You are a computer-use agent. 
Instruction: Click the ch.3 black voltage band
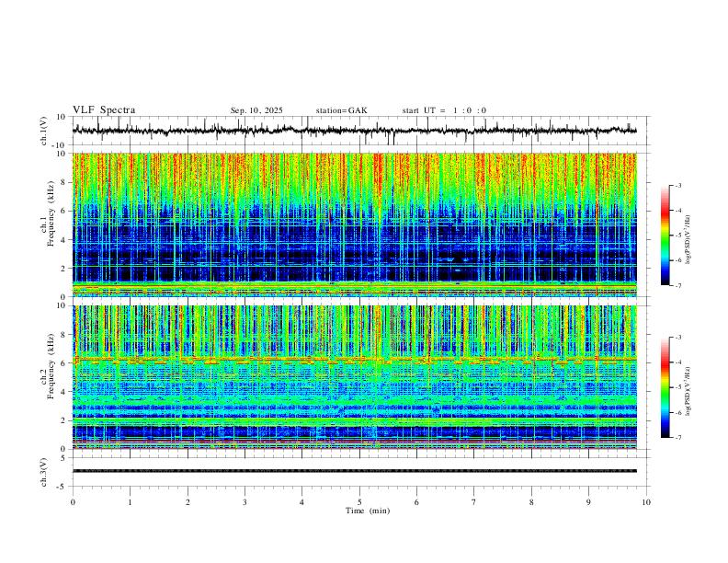pos(354,471)
